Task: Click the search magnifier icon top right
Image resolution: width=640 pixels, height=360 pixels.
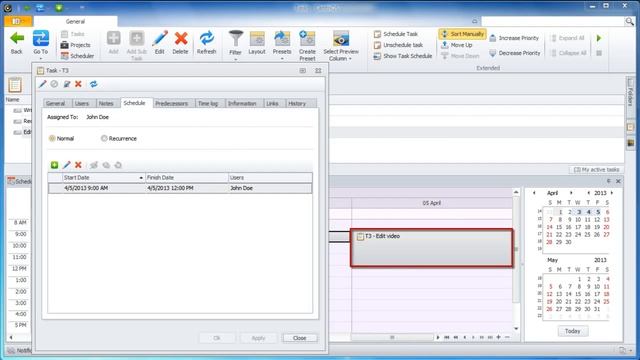Action: click(629, 21)
